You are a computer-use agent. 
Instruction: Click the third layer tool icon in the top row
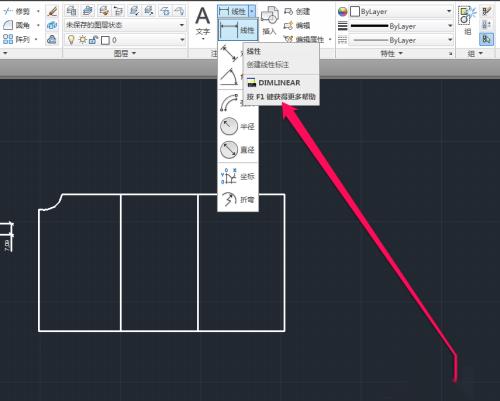(x=104, y=11)
